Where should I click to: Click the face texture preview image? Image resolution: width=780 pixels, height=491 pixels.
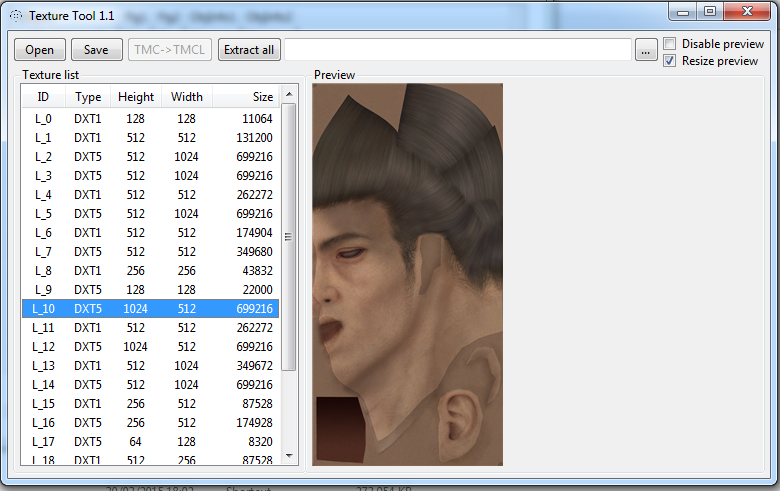tap(407, 274)
